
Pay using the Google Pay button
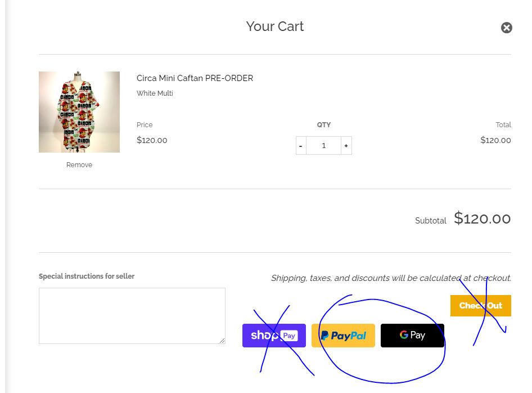pos(412,336)
